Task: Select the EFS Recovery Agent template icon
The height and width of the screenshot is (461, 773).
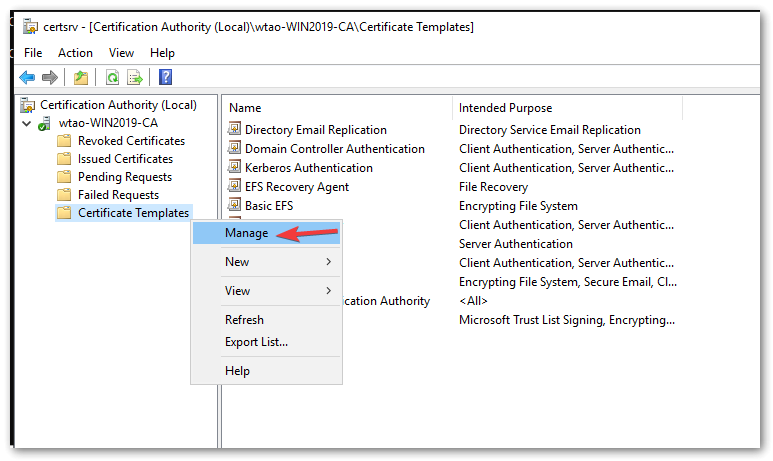Action: (235, 186)
